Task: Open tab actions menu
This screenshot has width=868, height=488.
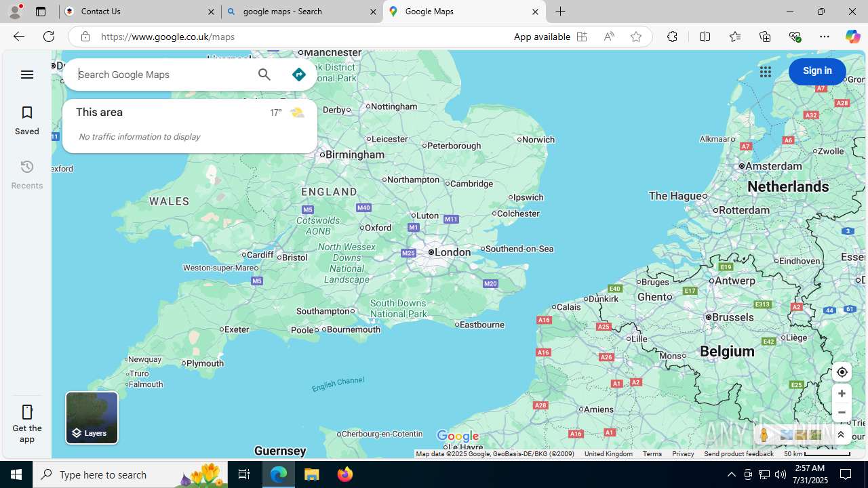Action: click(x=41, y=12)
